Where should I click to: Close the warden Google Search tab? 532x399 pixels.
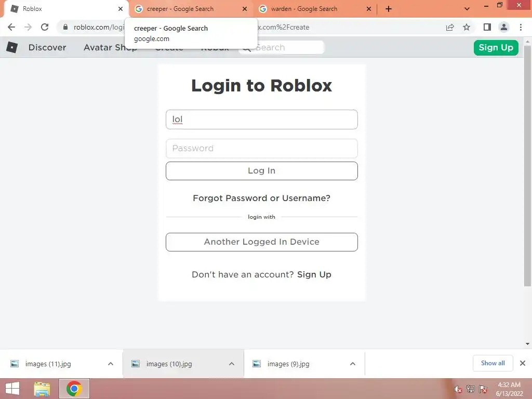tap(369, 9)
